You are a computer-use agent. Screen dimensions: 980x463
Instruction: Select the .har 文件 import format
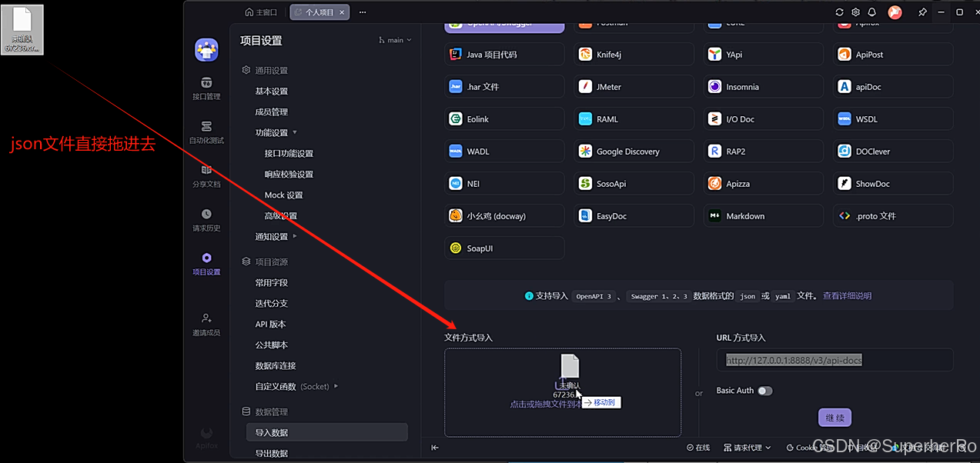[504, 87]
